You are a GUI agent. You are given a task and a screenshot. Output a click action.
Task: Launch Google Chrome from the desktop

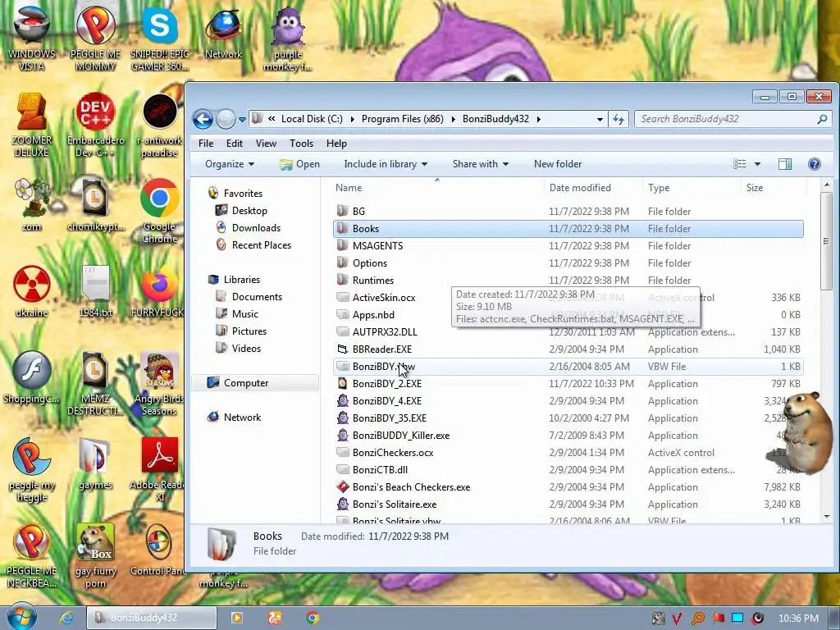tap(160, 210)
